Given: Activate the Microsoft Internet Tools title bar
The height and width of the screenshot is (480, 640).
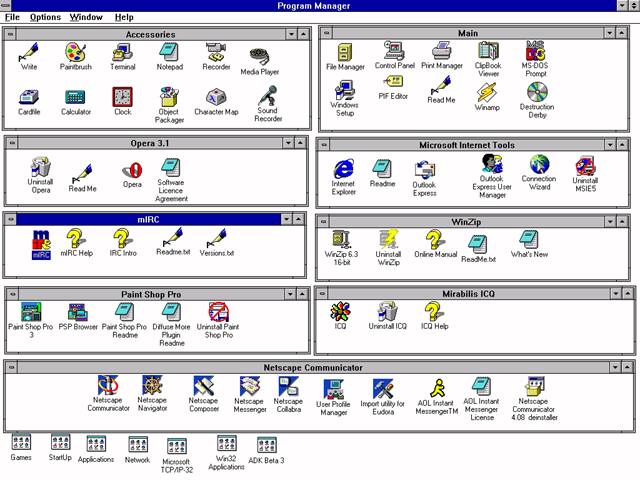Looking at the screenshot, I should tap(467, 145).
